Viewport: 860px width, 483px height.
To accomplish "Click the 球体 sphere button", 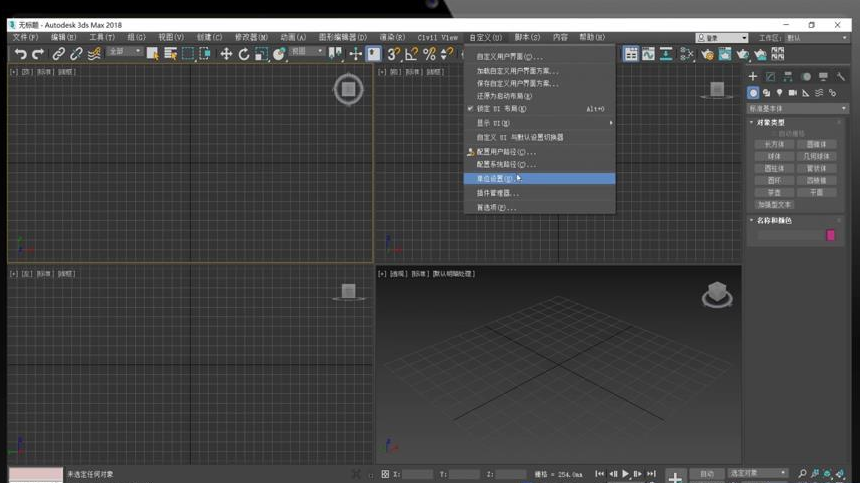I will click(x=774, y=156).
